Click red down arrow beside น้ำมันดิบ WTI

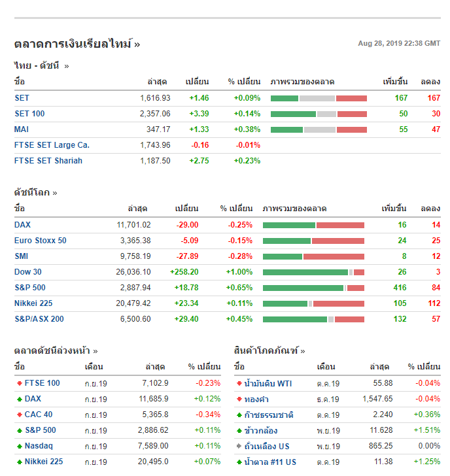point(239,383)
